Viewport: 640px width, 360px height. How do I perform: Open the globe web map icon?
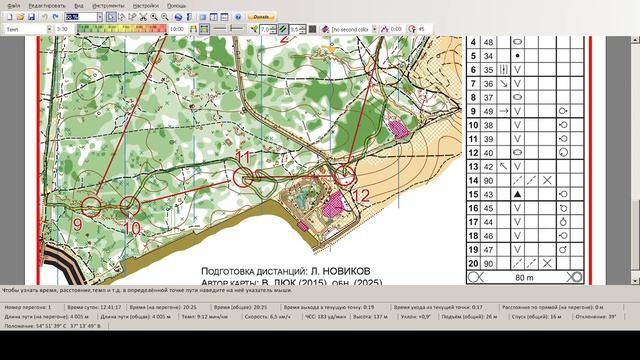coord(178,17)
